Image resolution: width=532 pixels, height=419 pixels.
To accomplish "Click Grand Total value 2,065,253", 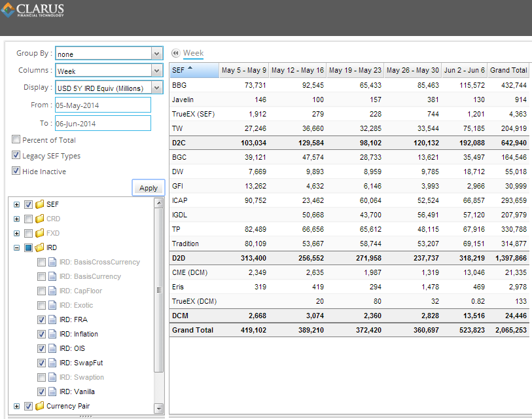I will click(x=511, y=330).
